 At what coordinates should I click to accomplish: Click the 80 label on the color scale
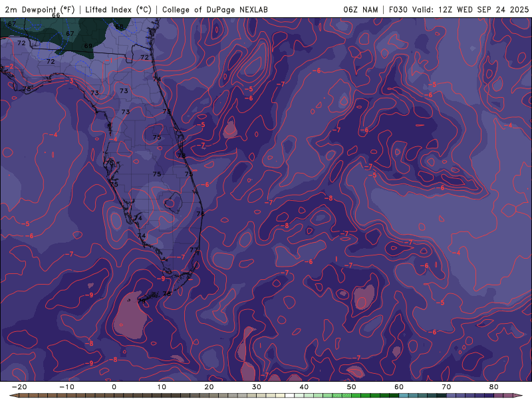(x=494, y=387)
